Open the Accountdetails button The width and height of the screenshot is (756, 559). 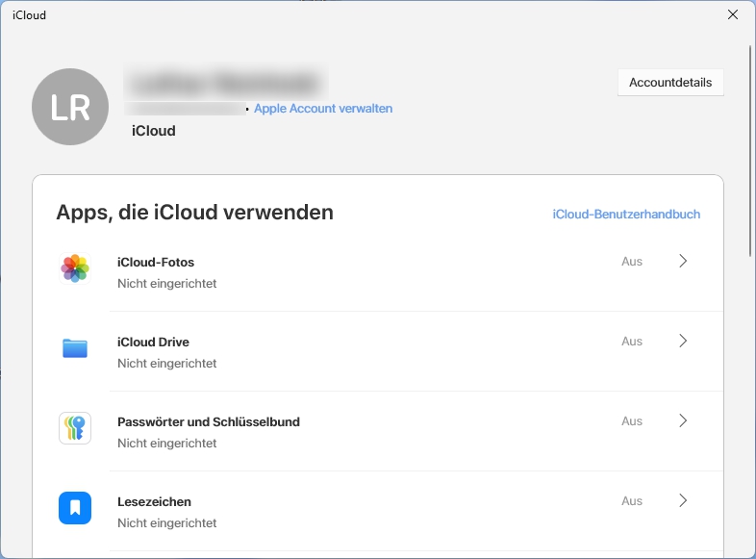pyautogui.click(x=670, y=83)
